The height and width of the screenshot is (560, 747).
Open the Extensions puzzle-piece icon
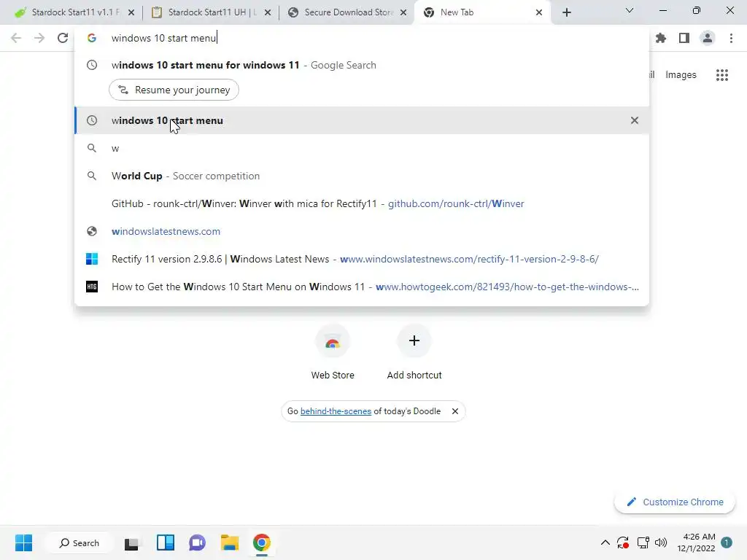(x=661, y=38)
